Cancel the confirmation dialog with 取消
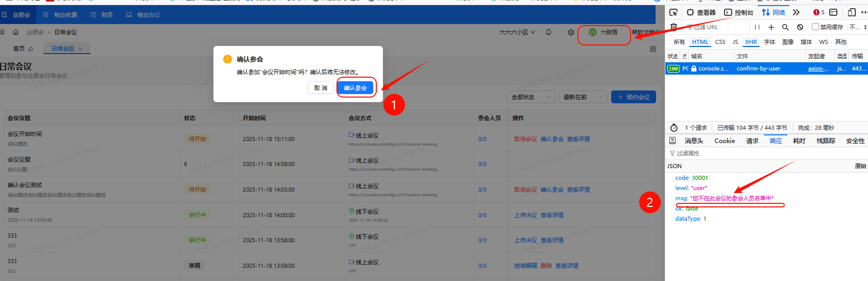This screenshot has width=868, height=281. (321, 88)
